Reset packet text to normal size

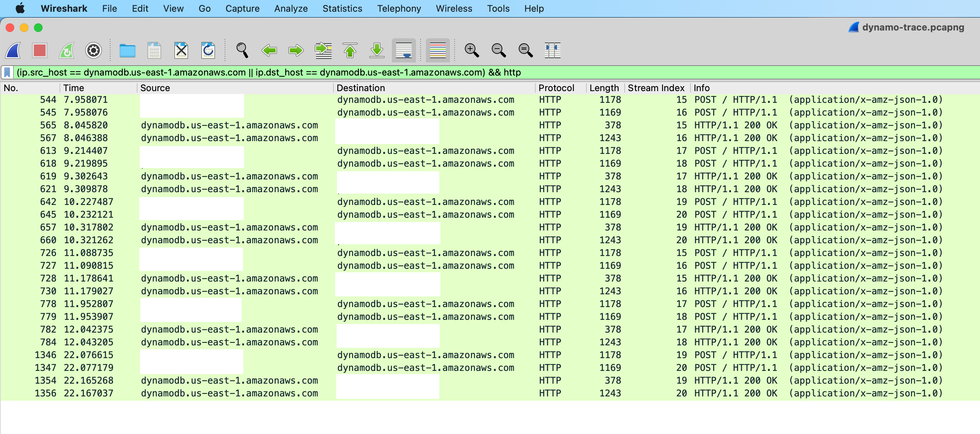pyautogui.click(x=526, y=50)
